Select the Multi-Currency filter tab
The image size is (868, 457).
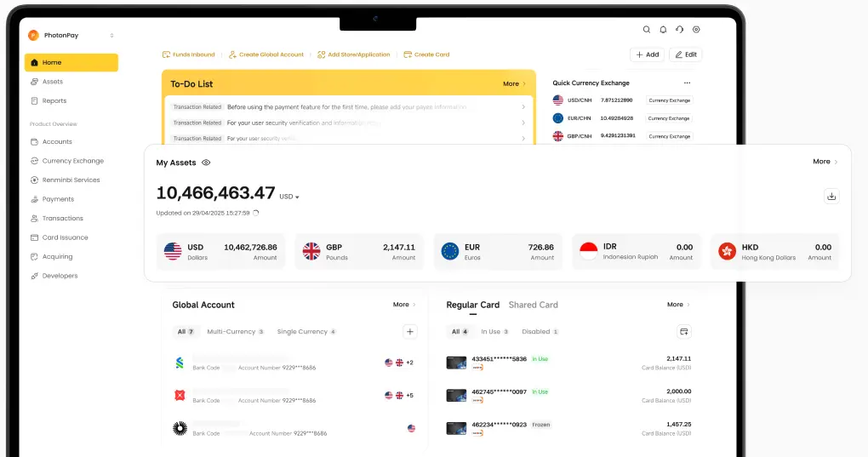[x=235, y=332]
